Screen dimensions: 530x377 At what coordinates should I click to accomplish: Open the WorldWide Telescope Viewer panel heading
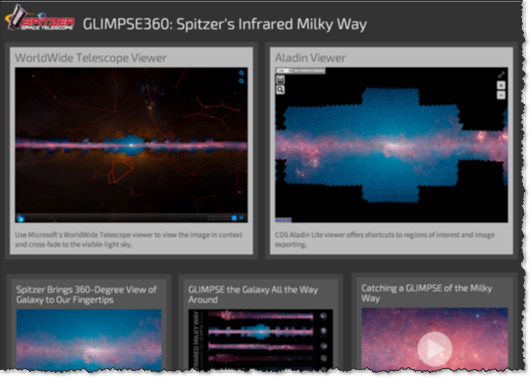pyautogui.click(x=91, y=58)
